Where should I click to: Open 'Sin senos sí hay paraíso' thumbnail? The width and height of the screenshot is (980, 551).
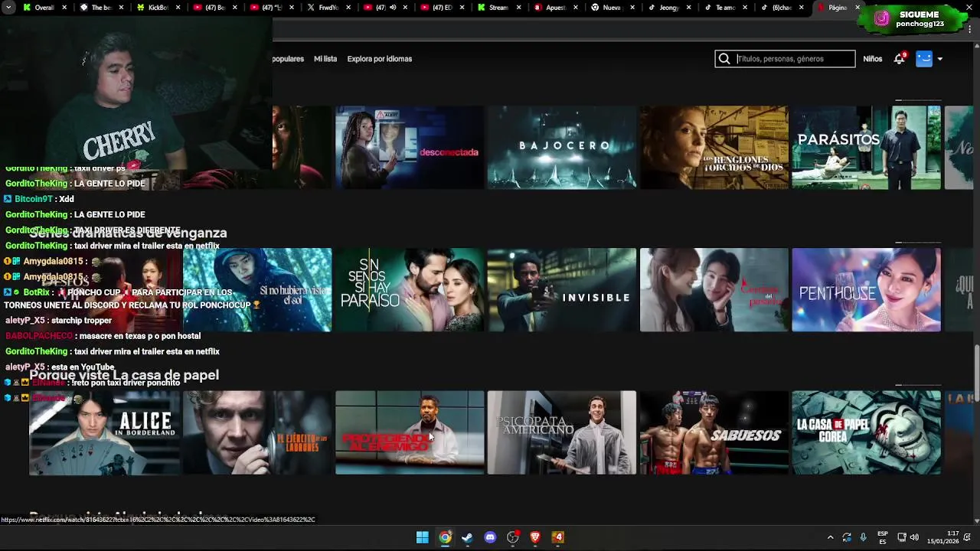(x=410, y=290)
